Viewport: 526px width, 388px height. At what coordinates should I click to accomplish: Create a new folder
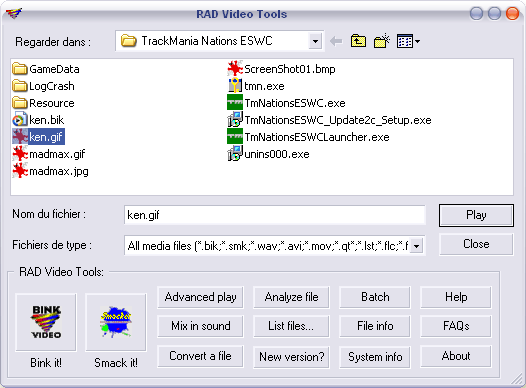pos(382,41)
